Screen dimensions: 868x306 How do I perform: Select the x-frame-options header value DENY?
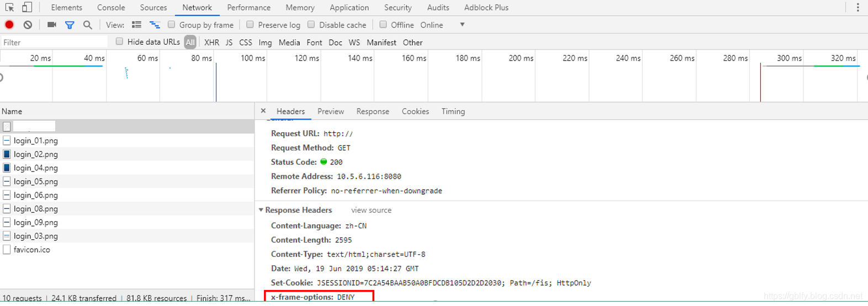click(x=346, y=297)
